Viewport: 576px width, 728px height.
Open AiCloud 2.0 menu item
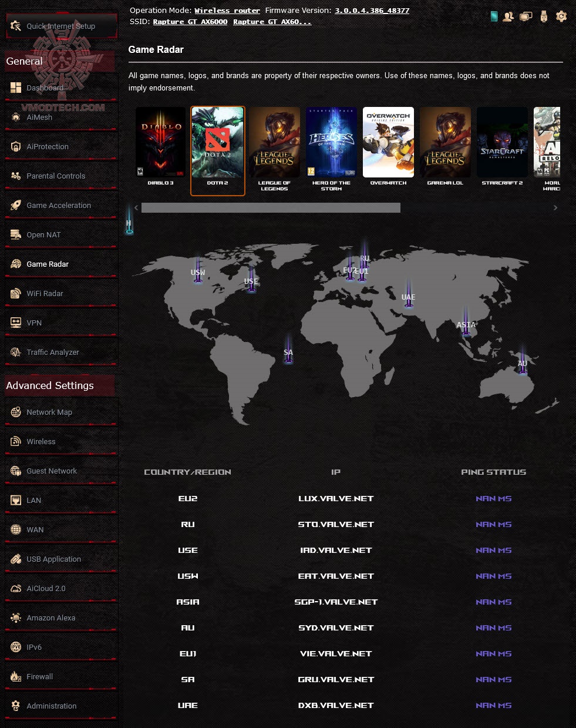point(61,589)
